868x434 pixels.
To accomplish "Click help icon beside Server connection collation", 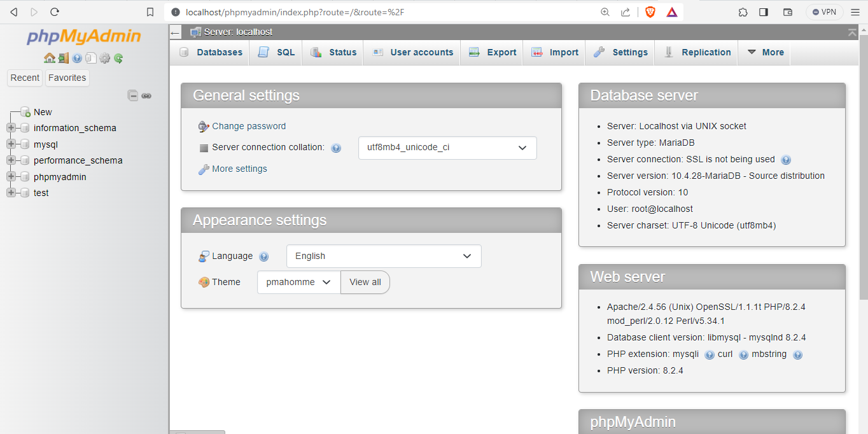I will [336, 148].
